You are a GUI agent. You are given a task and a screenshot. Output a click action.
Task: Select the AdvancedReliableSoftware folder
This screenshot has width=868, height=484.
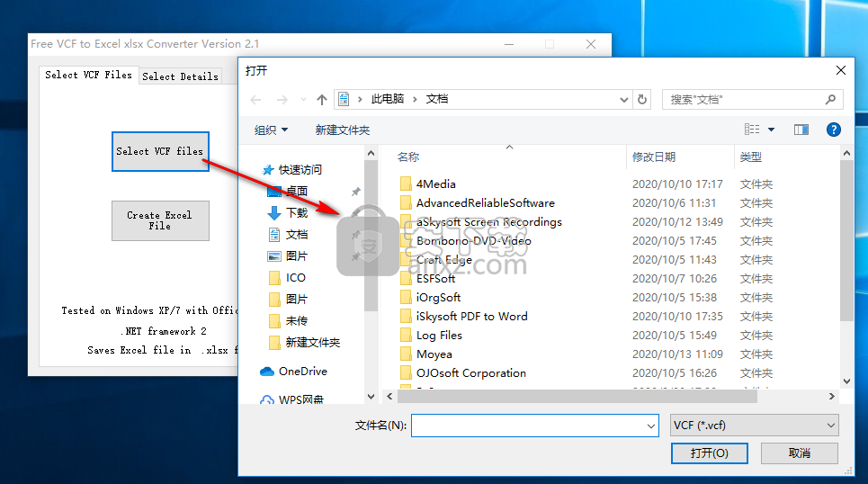coord(485,202)
